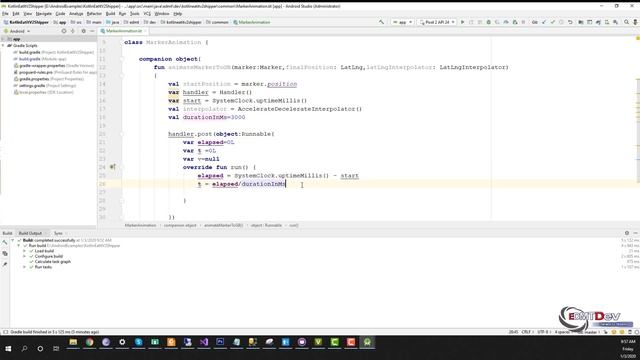Click the Undo revert arrow in the toolbar

pos(570,22)
